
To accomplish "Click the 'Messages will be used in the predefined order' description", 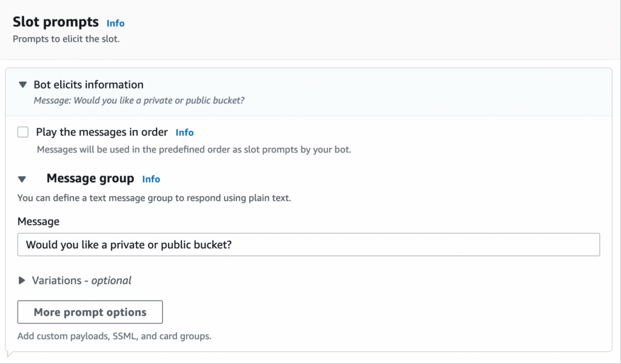I will (x=193, y=150).
